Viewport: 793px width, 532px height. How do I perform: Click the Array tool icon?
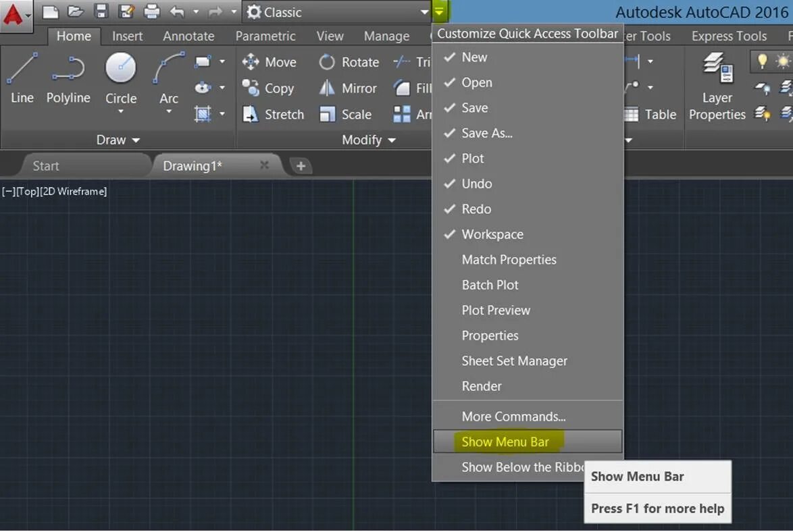click(x=402, y=114)
